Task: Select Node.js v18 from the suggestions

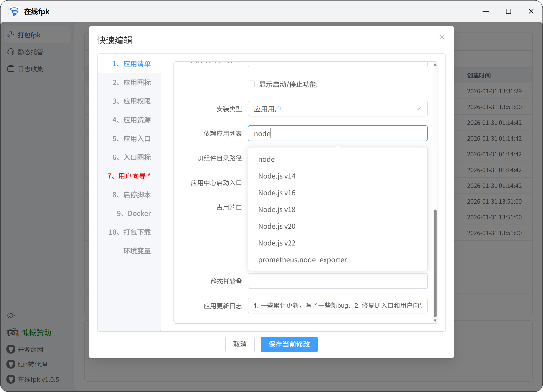Action: [x=277, y=209]
